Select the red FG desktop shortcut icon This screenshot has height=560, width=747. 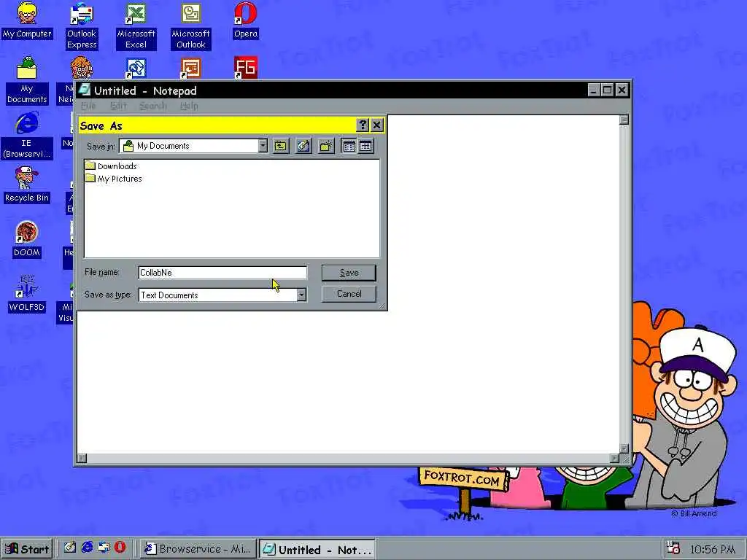point(245,68)
